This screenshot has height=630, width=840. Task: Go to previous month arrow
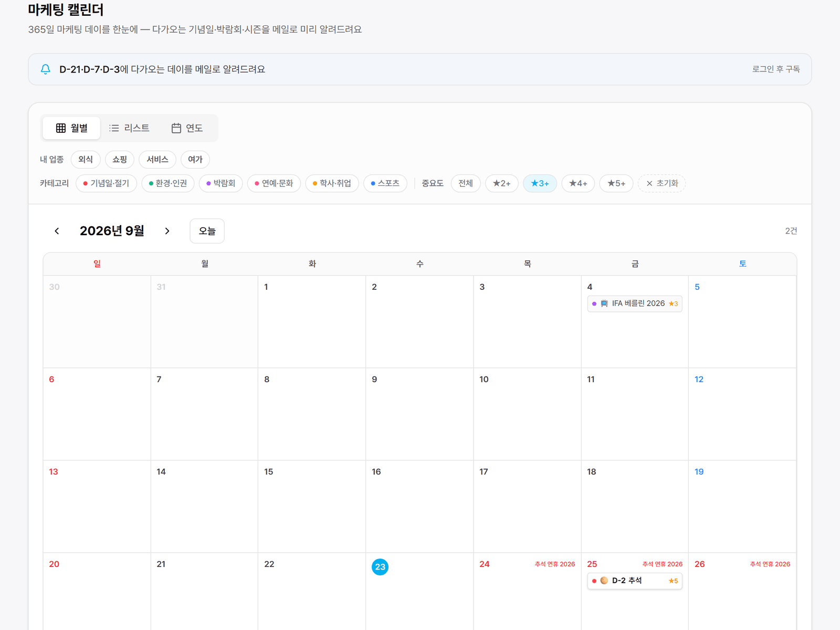coord(57,231)
